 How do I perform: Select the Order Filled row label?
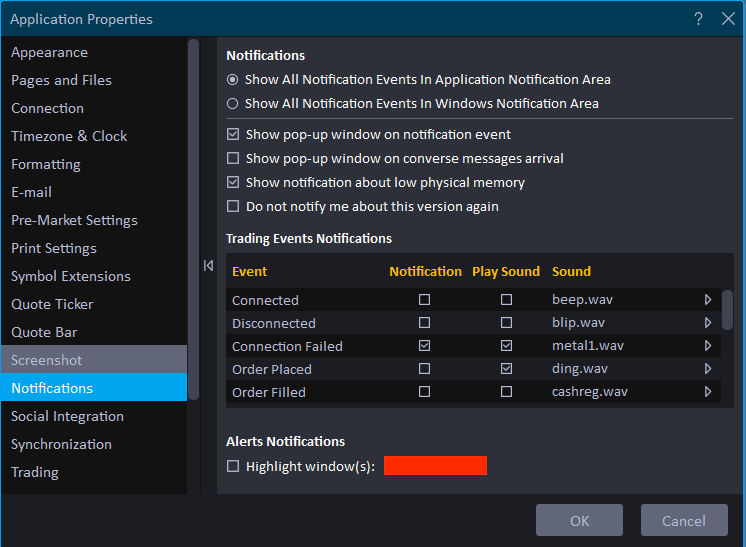pyautogui.click(x=269, y=392)
